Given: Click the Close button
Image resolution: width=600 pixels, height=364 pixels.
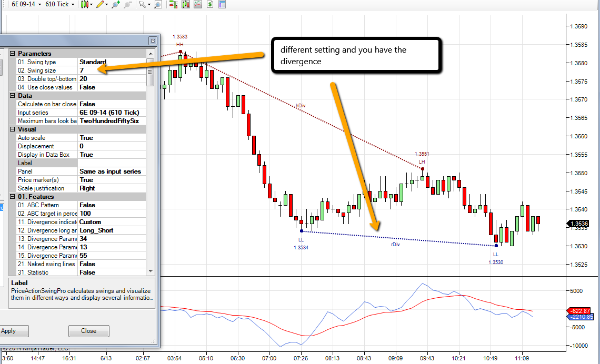Looking at the screenshot, I should pyautogui.click(x=89, y=331).
